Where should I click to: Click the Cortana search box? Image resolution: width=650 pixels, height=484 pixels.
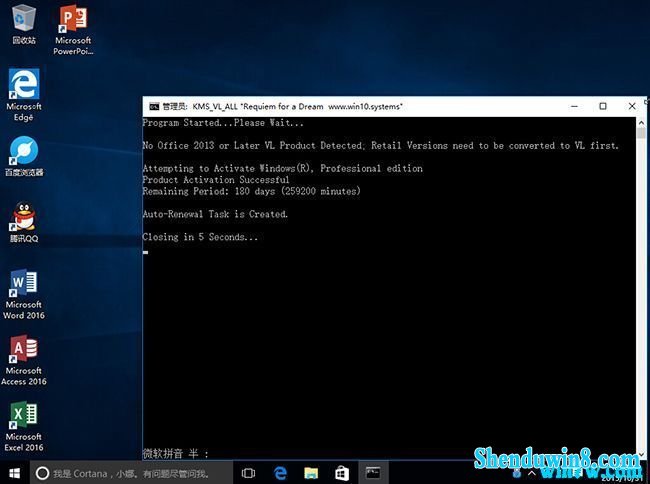[131, 473]
